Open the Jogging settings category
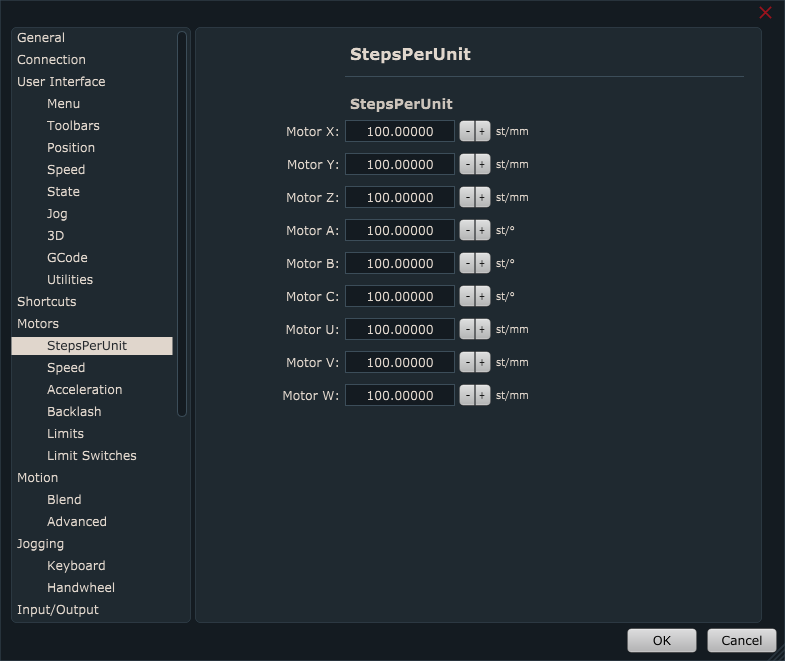 click(x=40, y=543)
